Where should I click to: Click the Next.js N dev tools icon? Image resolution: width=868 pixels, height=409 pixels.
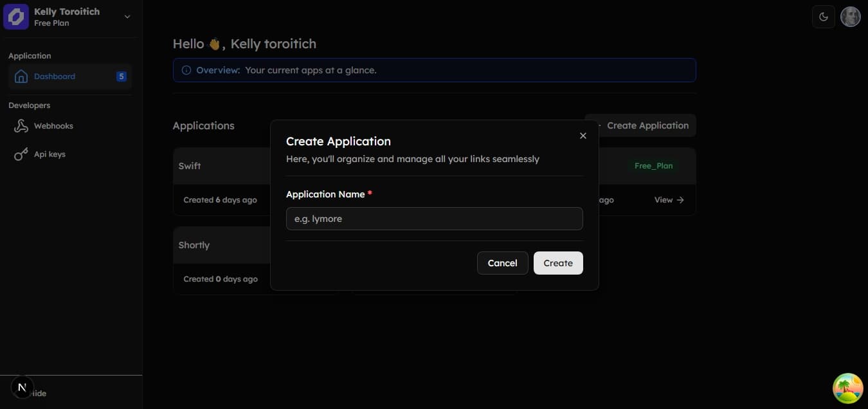pos(22,387)
